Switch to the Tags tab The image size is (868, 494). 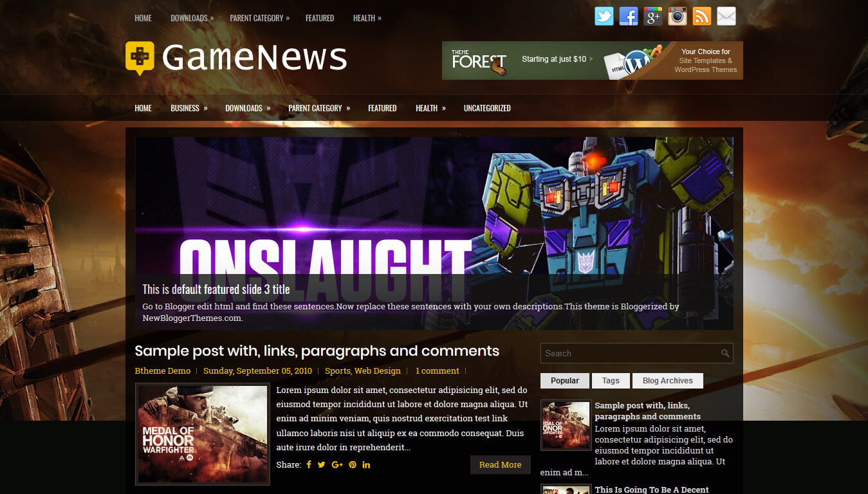pyautogui.click(x=611, y=381)
